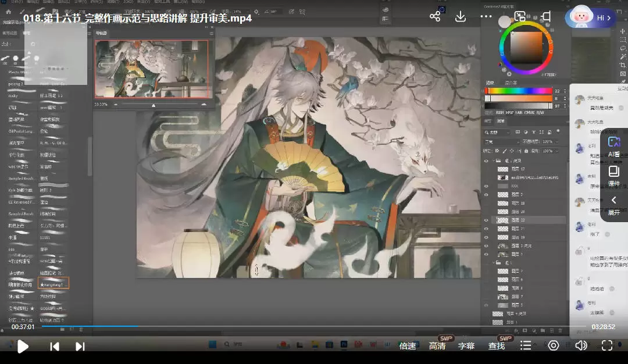Share the video using the share icon
This screenshot has height=364, width=628.
tap(435, 16)
